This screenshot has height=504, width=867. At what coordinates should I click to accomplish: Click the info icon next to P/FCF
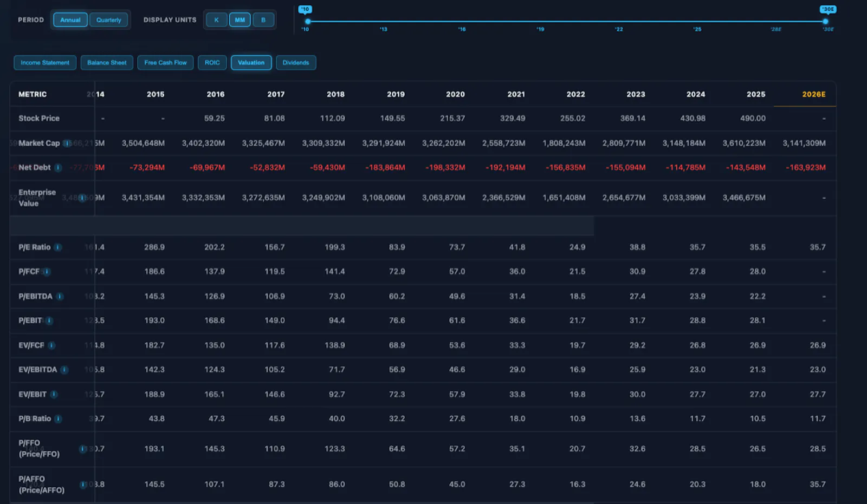click(x=47, y=272)
